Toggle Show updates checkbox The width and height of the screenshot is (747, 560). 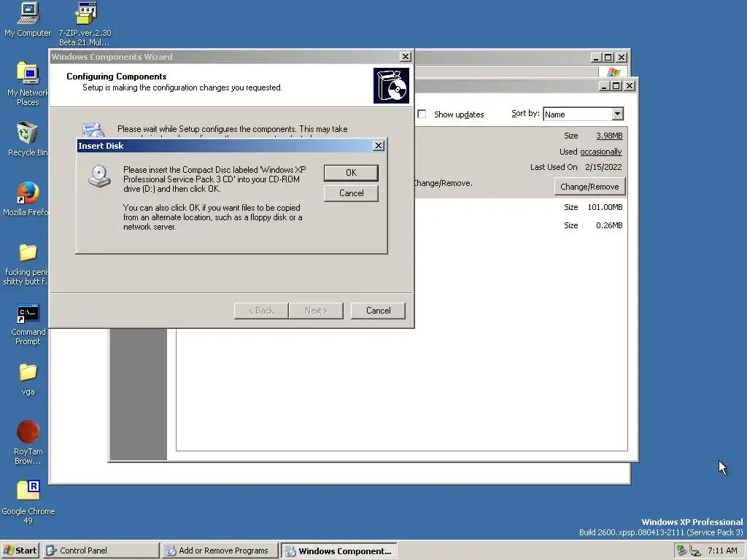(x=422, y=114)
